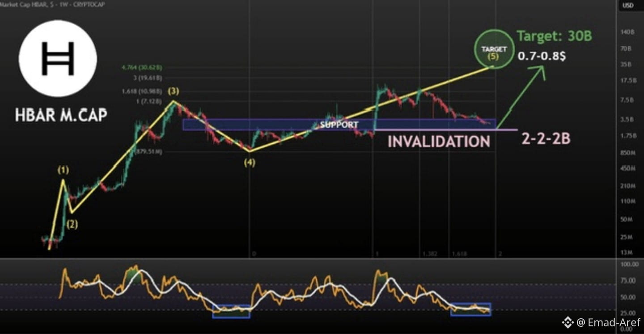Image resolution: width=644 pixels, height=334 pixels.
Task: Select the 2-2-2B invalidation value
Action: point(546,139)
